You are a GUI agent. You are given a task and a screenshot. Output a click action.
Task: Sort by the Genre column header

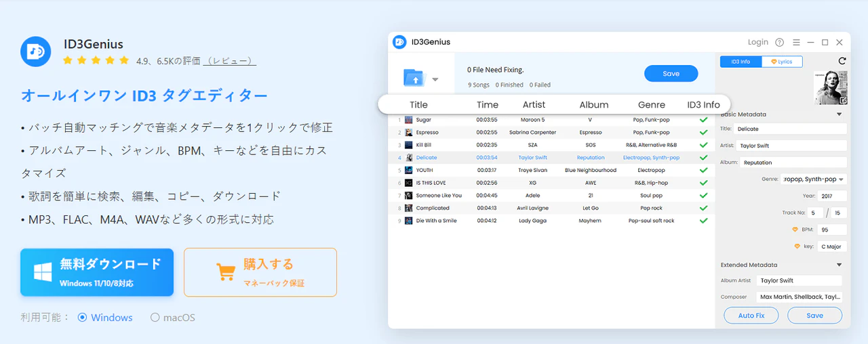tap(652, 104)
